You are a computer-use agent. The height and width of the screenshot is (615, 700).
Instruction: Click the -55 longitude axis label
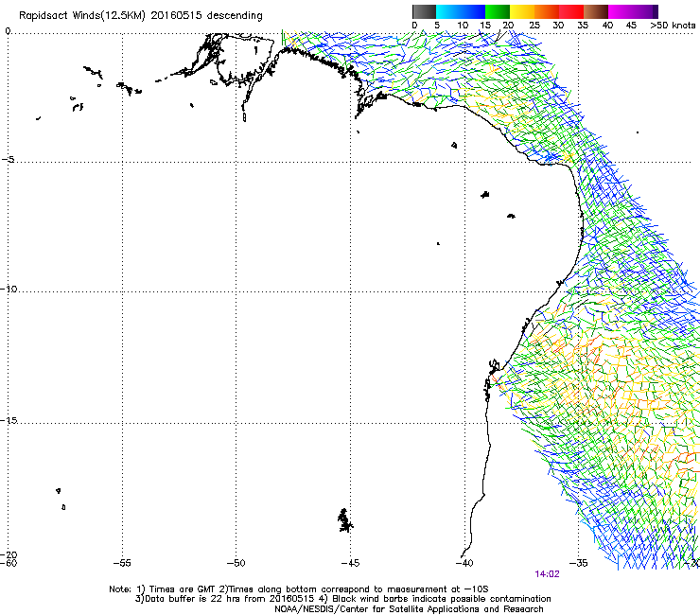(122, 563)
